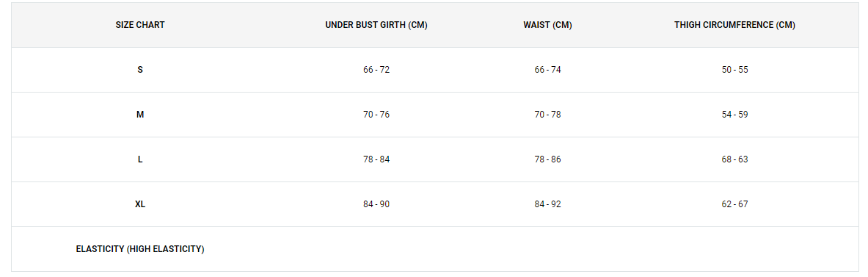This screenshot has width=868, height=277.
Task: Click under bust value 78 - 84
Action: pos(376,159)
